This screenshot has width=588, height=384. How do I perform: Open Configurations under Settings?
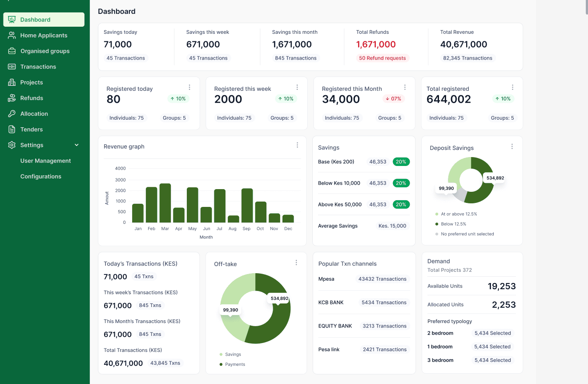[x=41, y=176]
